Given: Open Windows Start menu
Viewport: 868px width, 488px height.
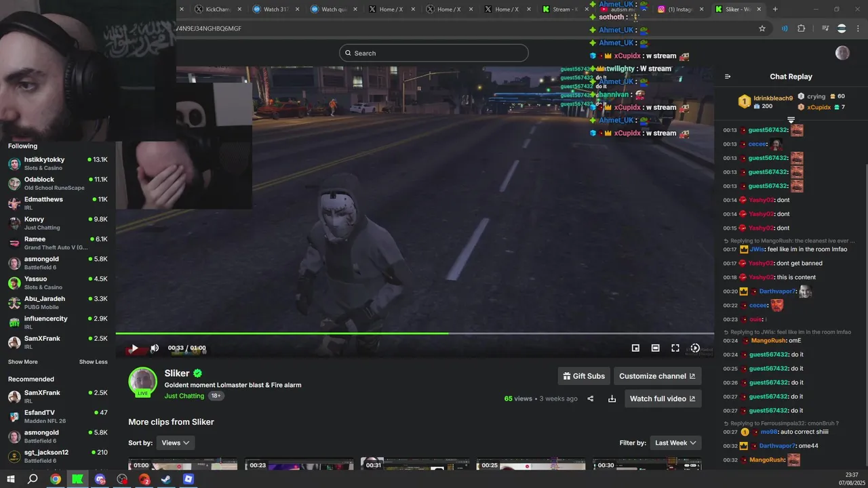Looking at the screenshot, I should (11, 479).
